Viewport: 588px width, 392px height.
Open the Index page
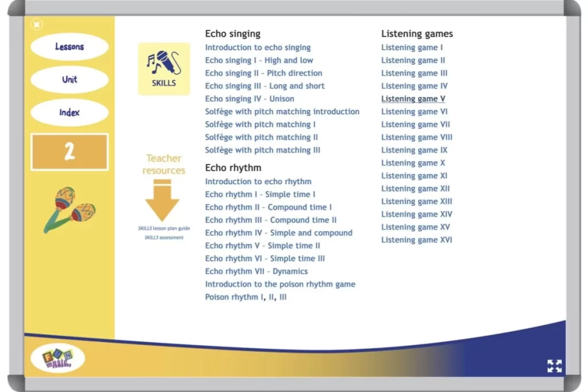click(69, 112)
